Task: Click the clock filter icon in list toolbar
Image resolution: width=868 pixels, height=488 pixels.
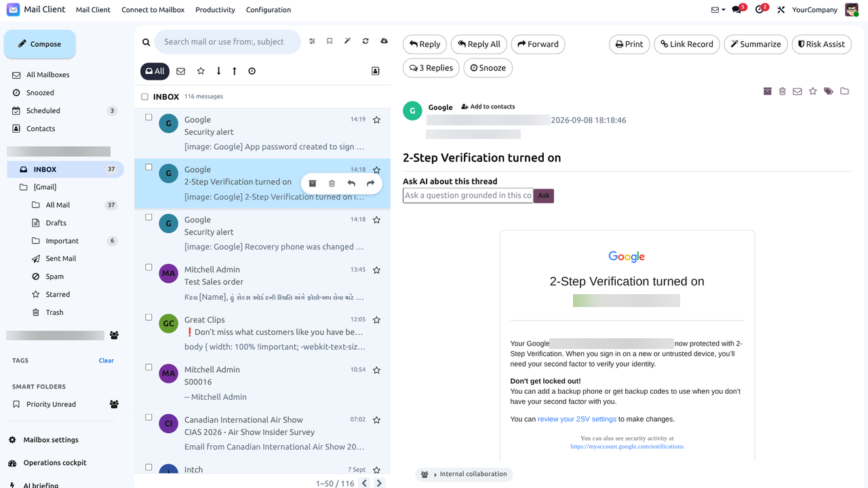Action: click(x=252, y=71)
